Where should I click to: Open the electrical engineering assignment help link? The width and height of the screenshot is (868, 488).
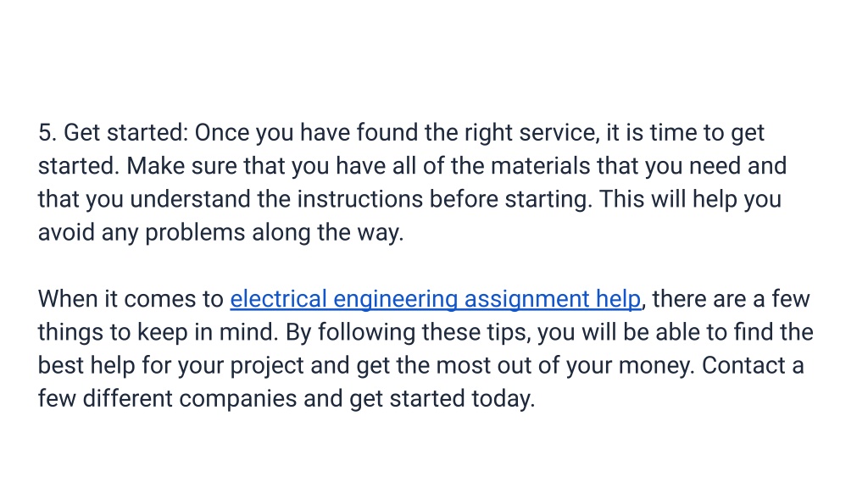click(x=436, y=300)
